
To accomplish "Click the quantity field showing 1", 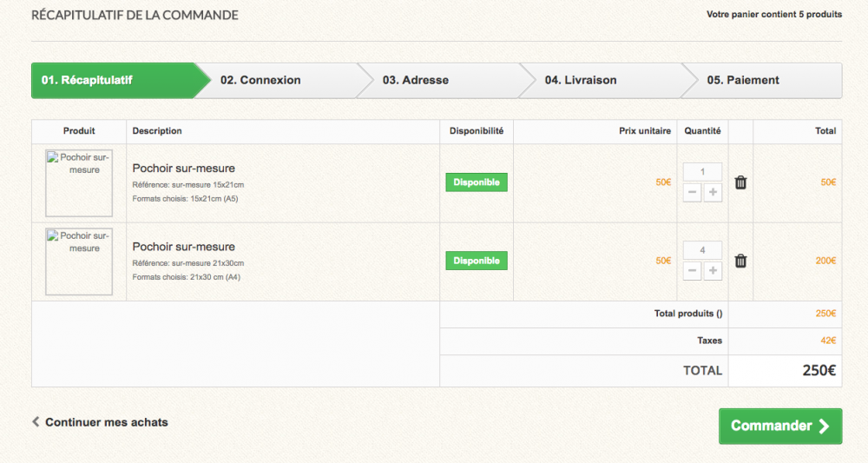I will tap(702, 172).
